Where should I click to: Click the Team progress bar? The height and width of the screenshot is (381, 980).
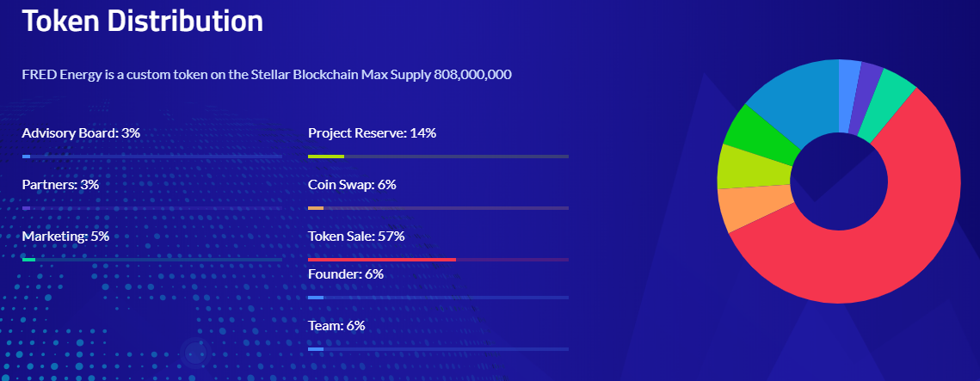tap(438, 349)
